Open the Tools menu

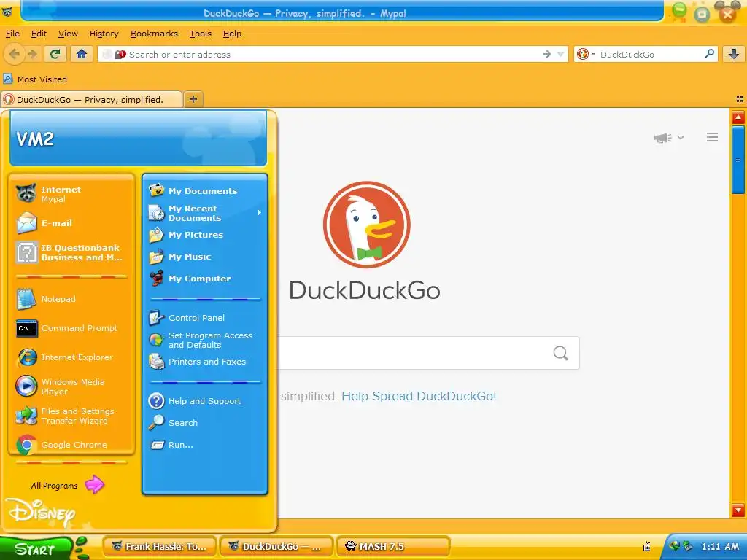pyautogui.click(x=200, y=34)
